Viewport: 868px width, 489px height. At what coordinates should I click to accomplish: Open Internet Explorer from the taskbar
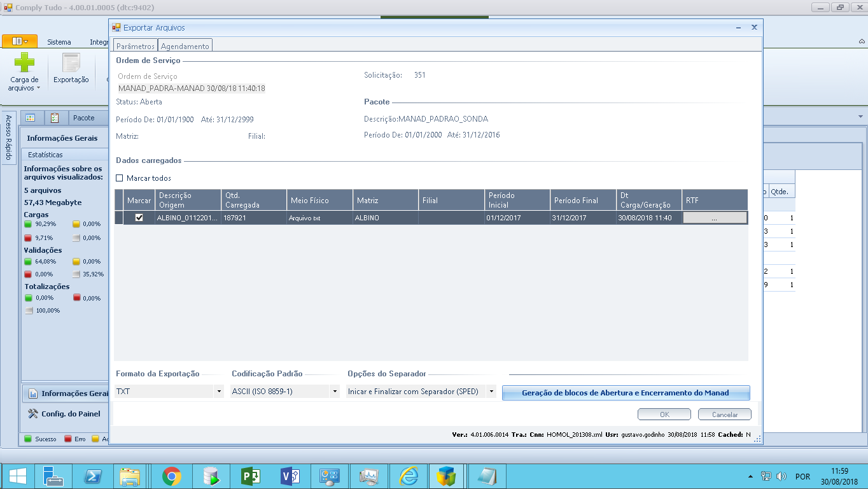click(x=408, y=476)
